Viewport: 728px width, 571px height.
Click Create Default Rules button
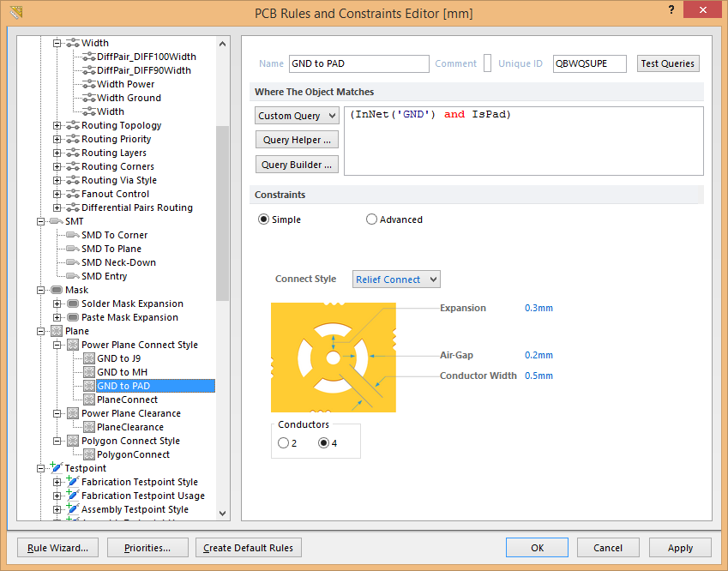(x=249, y=548)
